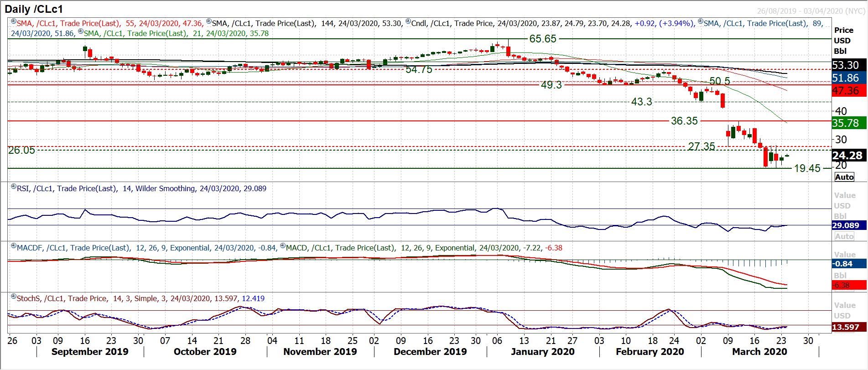Image resolution: width=868 pixels, height=370 pixels.
Task: Click the MACDF indicator settings icon
Action: click(x=14, y=246)
